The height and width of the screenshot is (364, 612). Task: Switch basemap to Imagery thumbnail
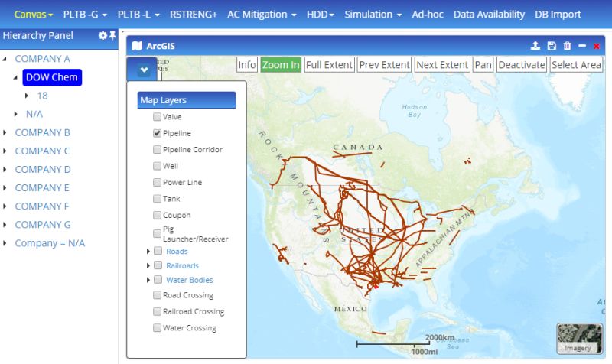pyautogui.click(x=579, y=338)
